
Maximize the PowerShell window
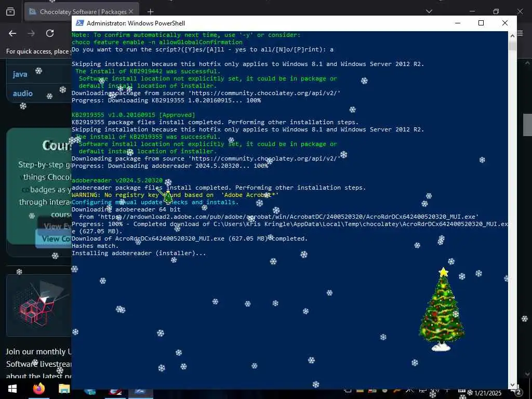pos(481,23)
